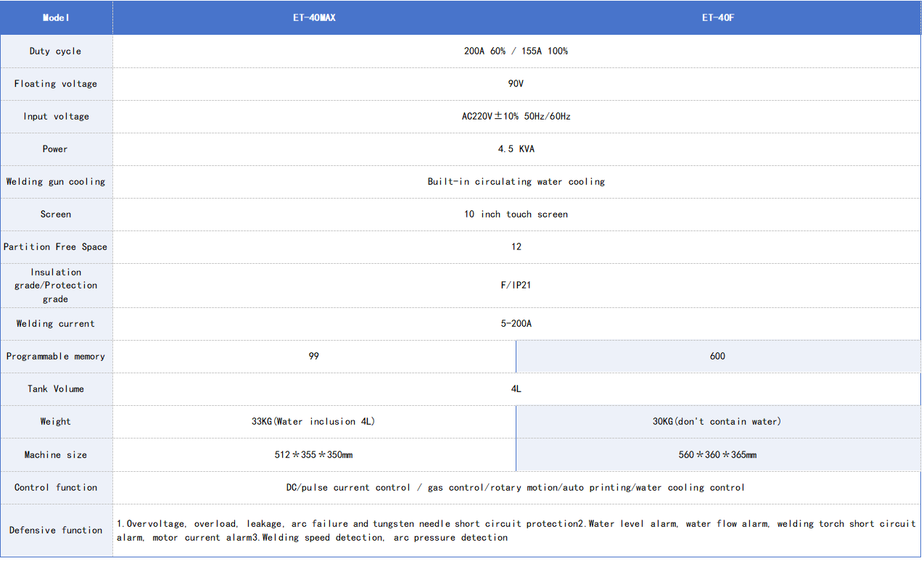Image resolution: width=924 pixels, height=561 pixels.
Task: Select the AC220V±10% 50Hz/60Hz input voltage cell
Action: tap(516, 117)
